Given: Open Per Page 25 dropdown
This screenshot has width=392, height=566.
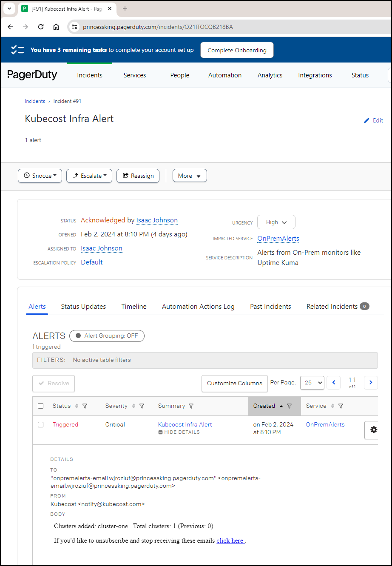Looking at the screenshot, I should [x=312, y=382].
